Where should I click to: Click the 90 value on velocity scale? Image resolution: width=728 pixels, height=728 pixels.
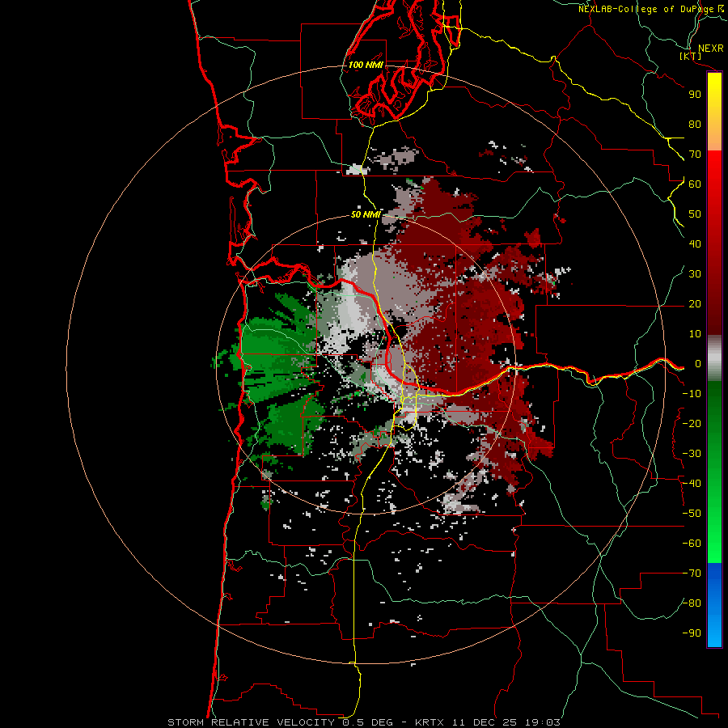pyautogui.click(x=695, y=95)
